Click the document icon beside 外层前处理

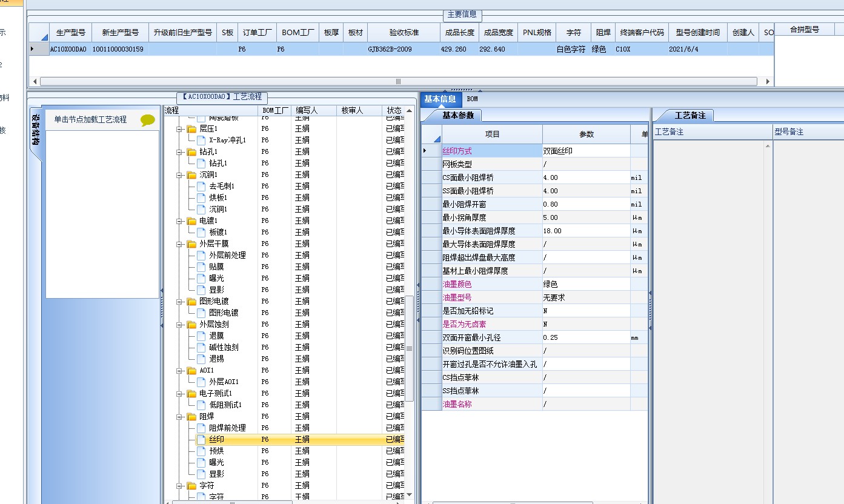coord(202,255)
